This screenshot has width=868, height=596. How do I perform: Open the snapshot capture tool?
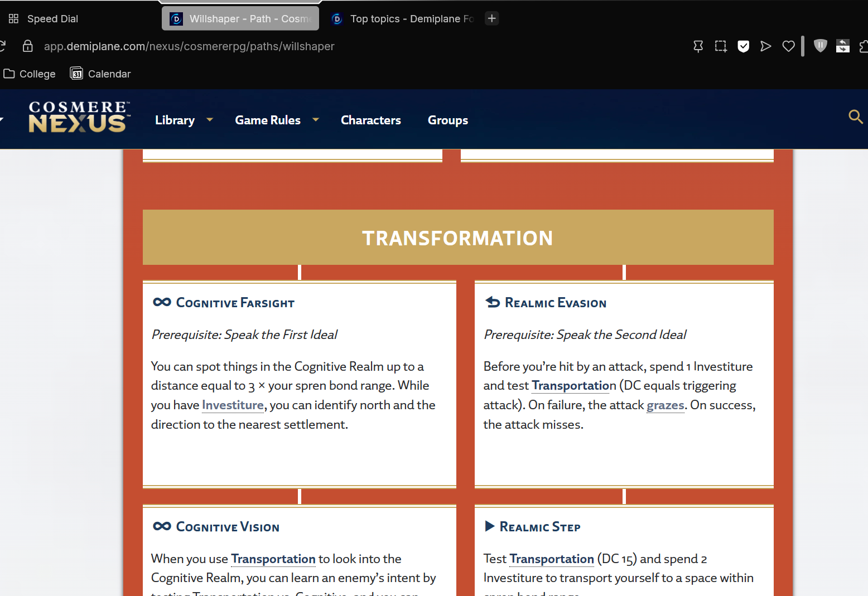pyautogui.click(x=721, y=46)
